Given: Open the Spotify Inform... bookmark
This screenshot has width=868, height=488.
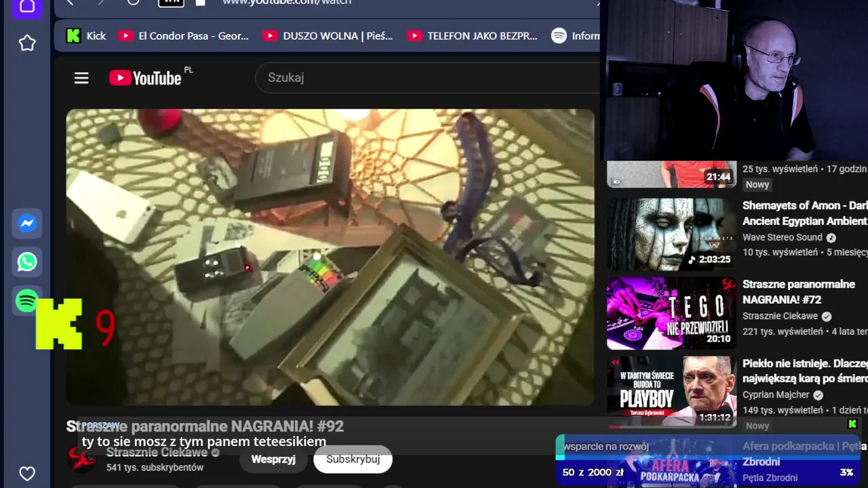Looking at the screenshot, I should [575, 36].
